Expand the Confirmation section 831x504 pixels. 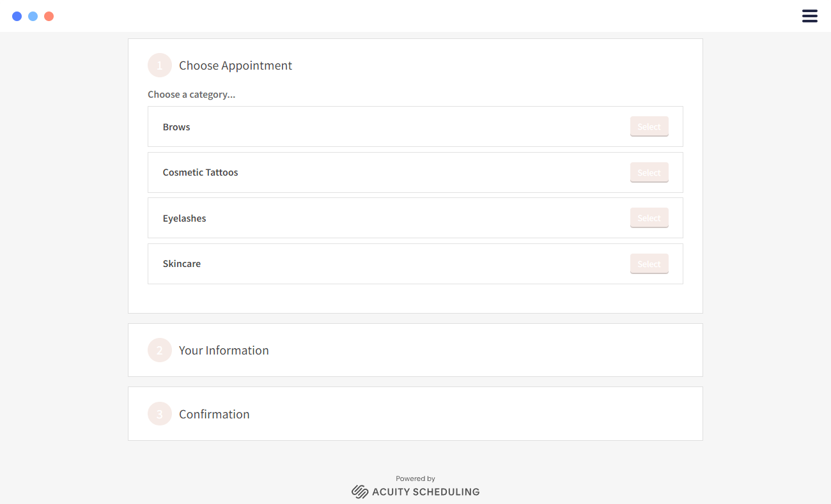pyautogui.click(x=415, y=414)
